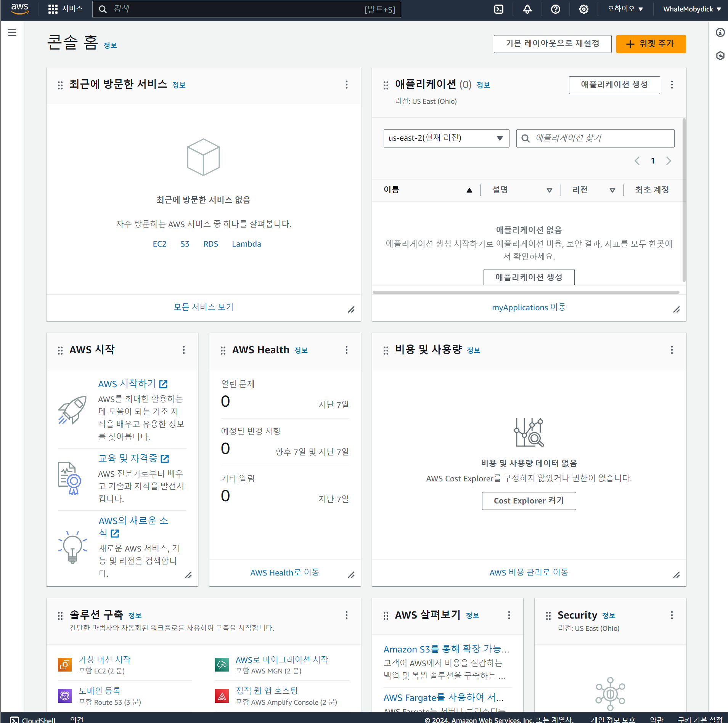Click 도메인 등록 solution link
This screenshot has width=728, height=723.
point(100,691)
